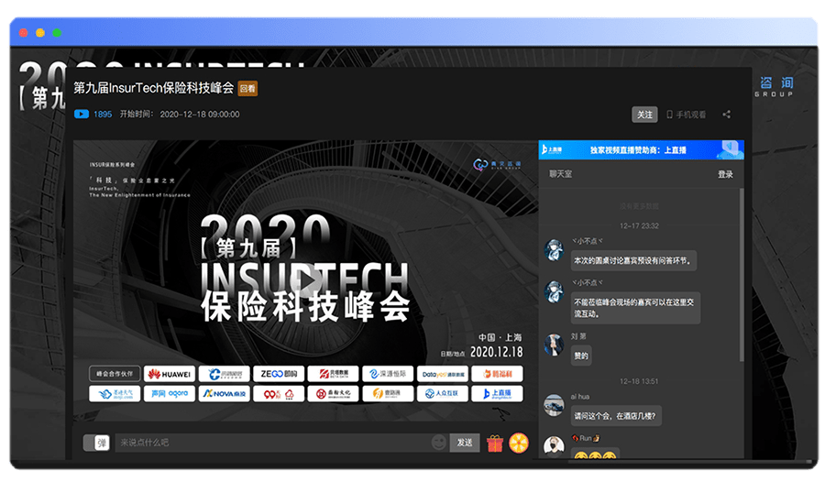The width and height of the screenshot is (825, 504).
Task: Focus the 来说点什么吧 comment input field
Action: [x=272, y=443]
